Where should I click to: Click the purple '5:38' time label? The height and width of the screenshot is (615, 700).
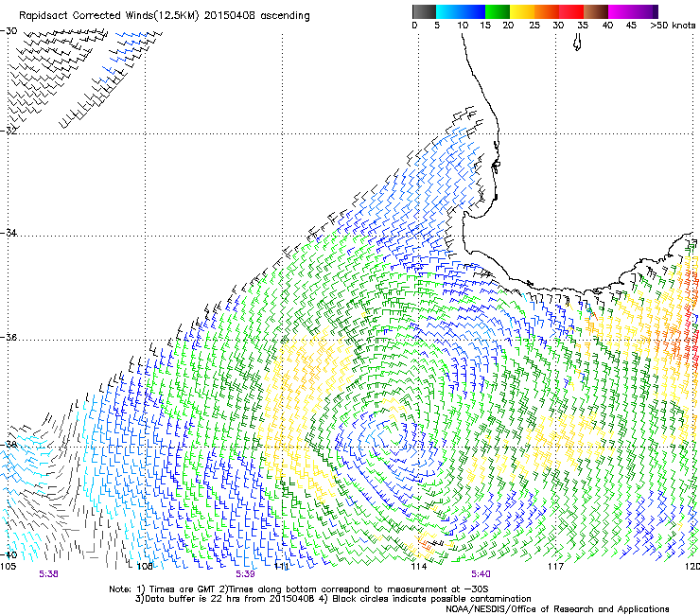[x=48, y=574]
